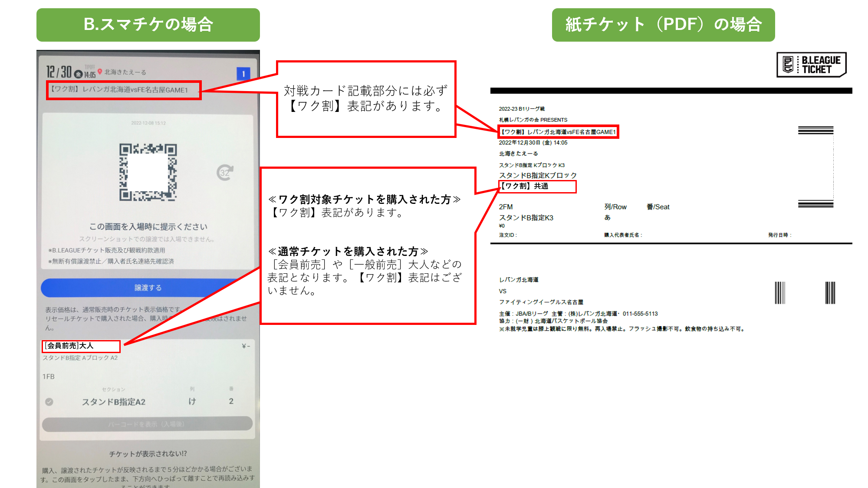Click the 【ワク割】共通 text on PDF ticket
The width and height of the screenshot is (868, 488).
point(524,186)
